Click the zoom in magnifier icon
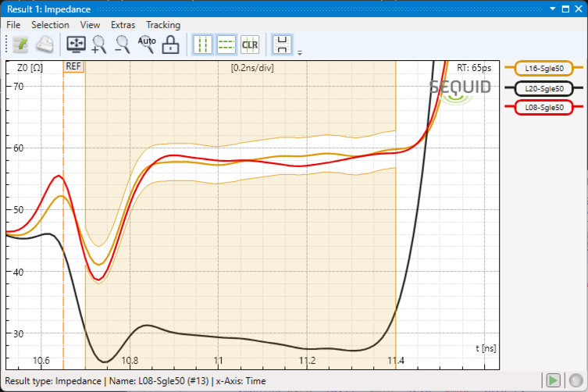The image size is (588, 392). click(x=99, y=45)
